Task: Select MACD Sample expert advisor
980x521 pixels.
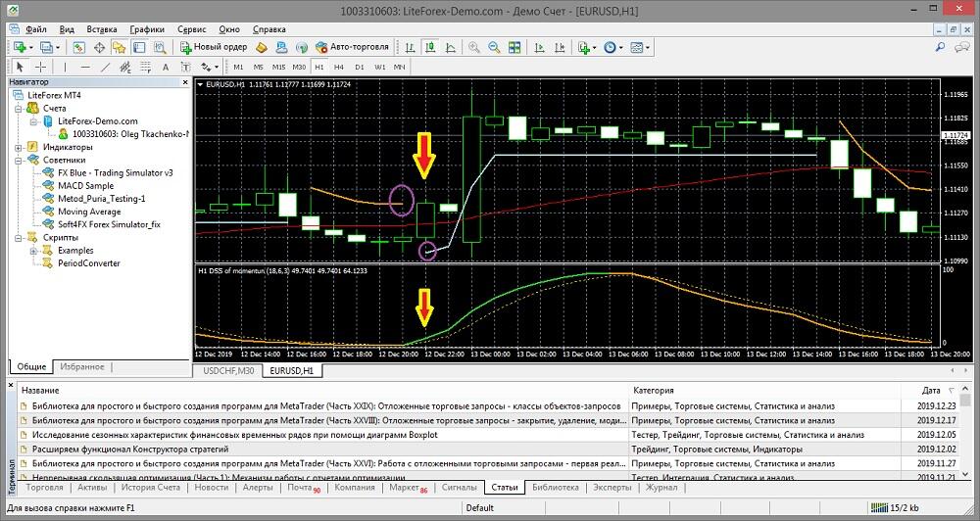Action: click(85, 185)
